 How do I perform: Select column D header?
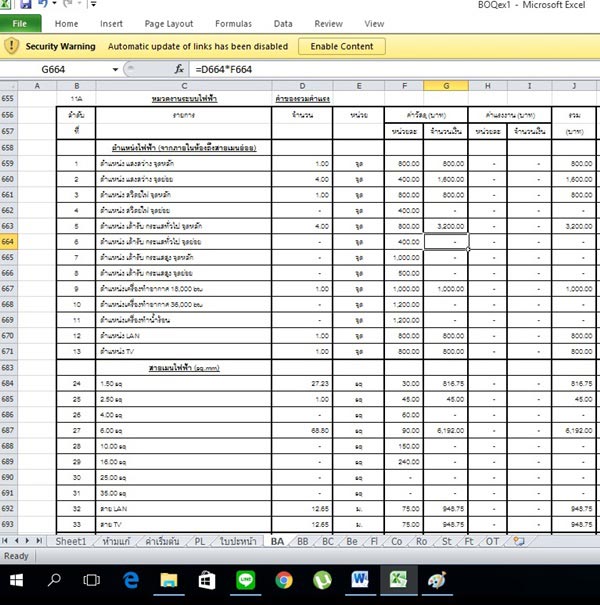click(302, 86)
